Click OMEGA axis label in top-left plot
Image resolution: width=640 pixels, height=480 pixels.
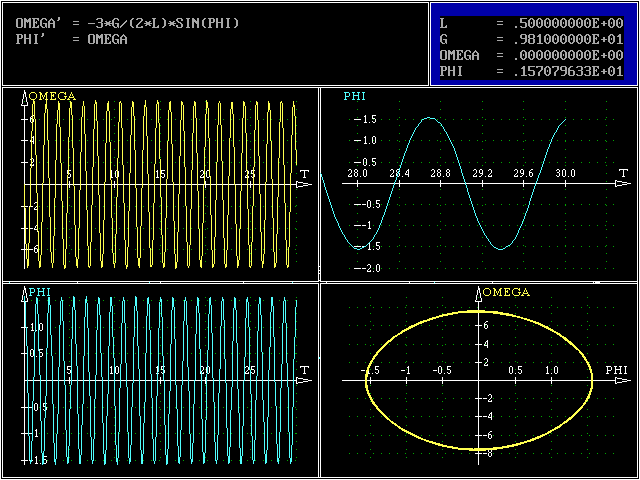point(52,96)
